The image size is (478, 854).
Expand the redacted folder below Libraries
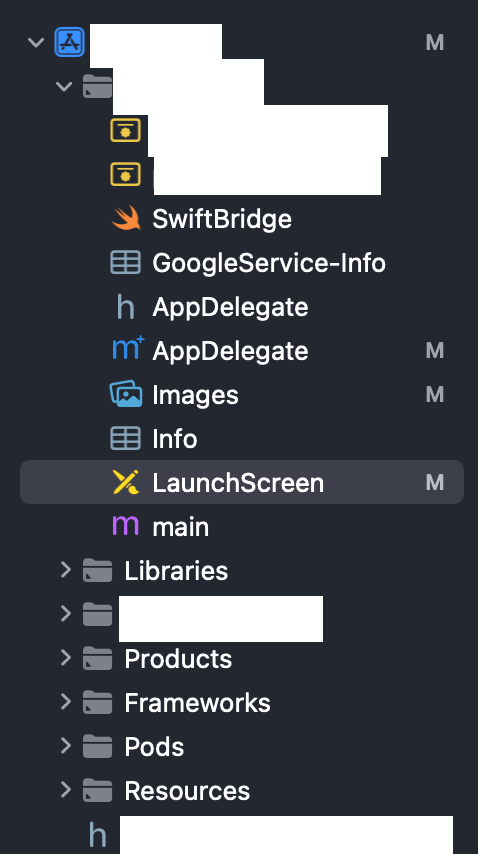[65, 614]
